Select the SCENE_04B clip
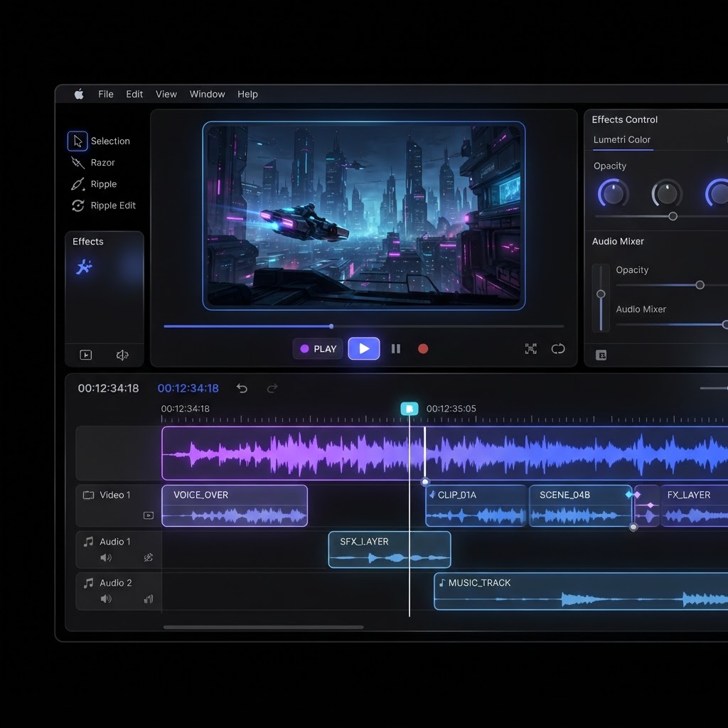728x728 pixels. click(580, 505)
